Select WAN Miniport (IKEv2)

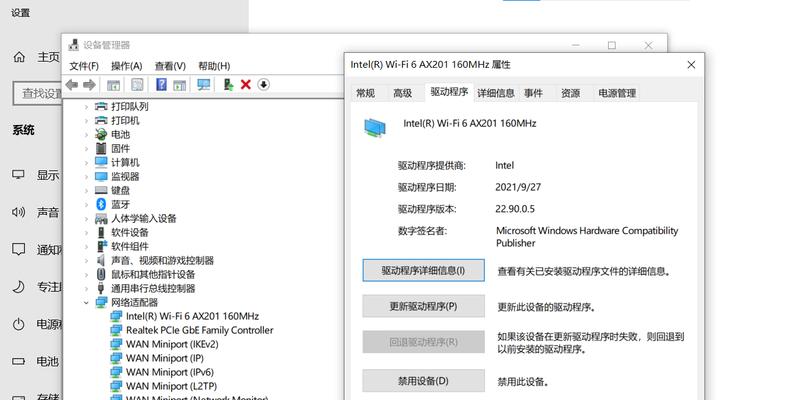172,345
